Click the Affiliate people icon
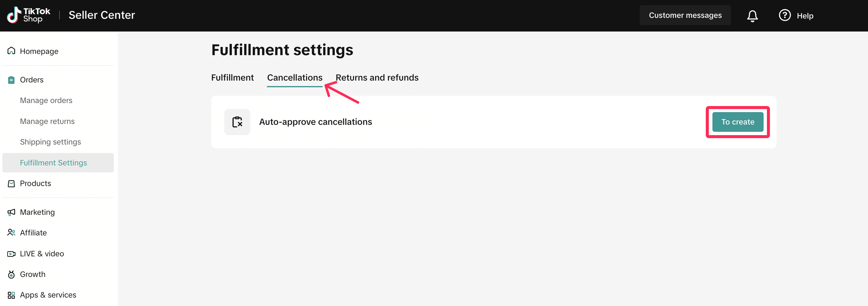Viewport: 868px width, 306px height. tap(11, 233)
